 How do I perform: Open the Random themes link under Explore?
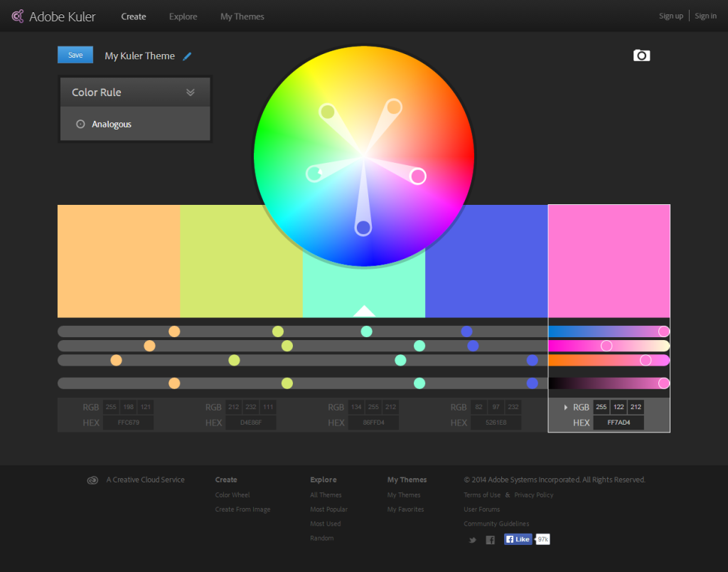click(321, 538)
